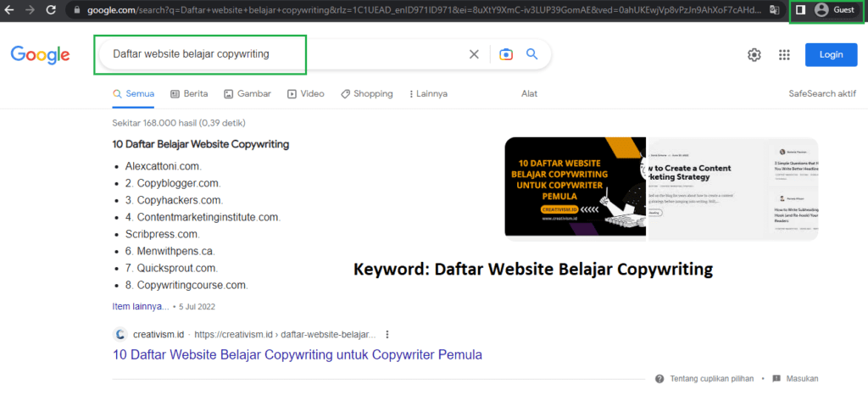
Task: Switch to the Shopping tab
Action: (366, 94)
